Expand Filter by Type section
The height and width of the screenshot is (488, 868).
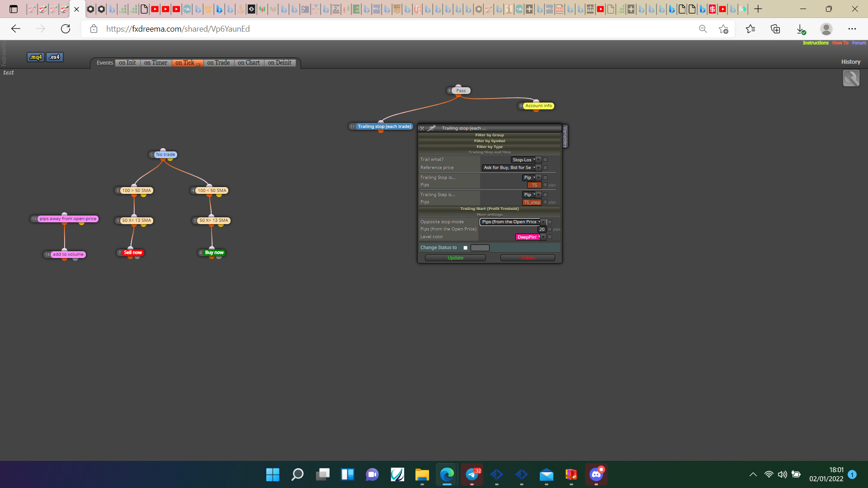490,147
